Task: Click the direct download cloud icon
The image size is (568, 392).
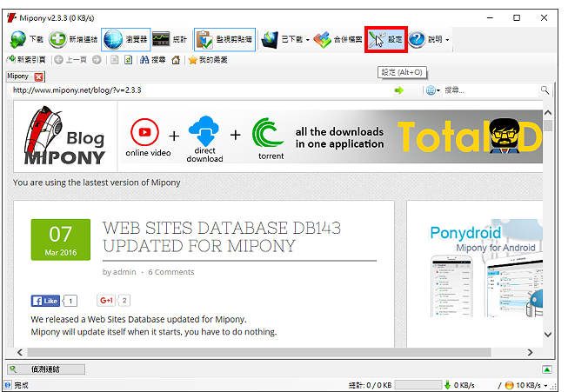Action: pos(204,130)
